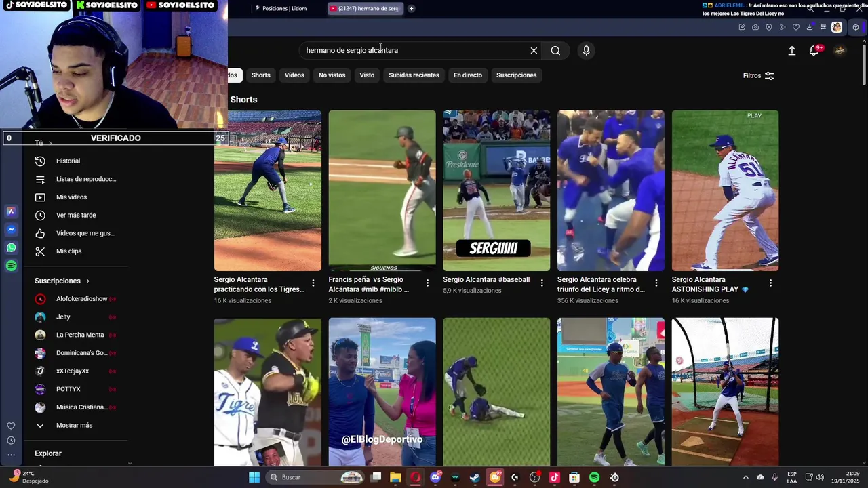Open POTTYX subscription channel
The image size is (868, 488).
click(75, 390)
